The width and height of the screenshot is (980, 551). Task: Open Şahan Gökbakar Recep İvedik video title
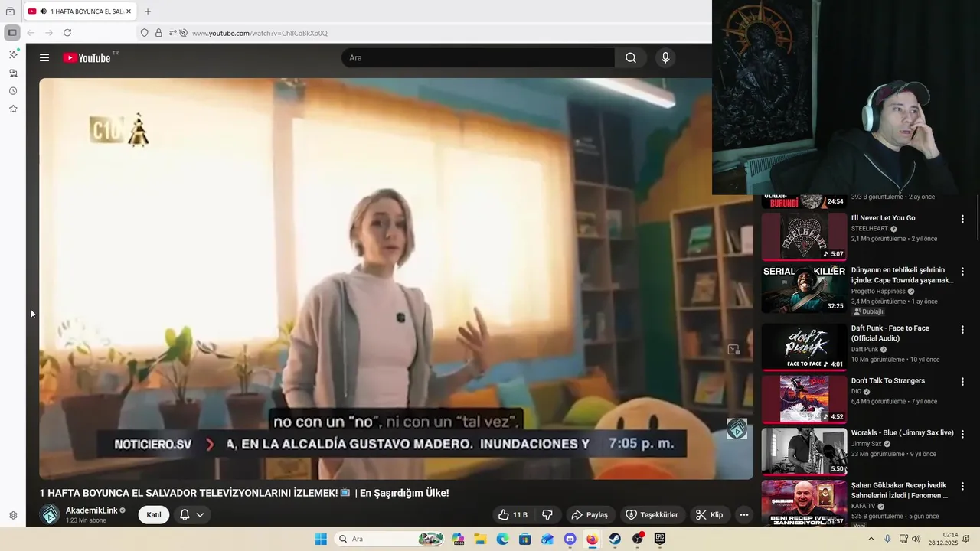pos(900,491)
